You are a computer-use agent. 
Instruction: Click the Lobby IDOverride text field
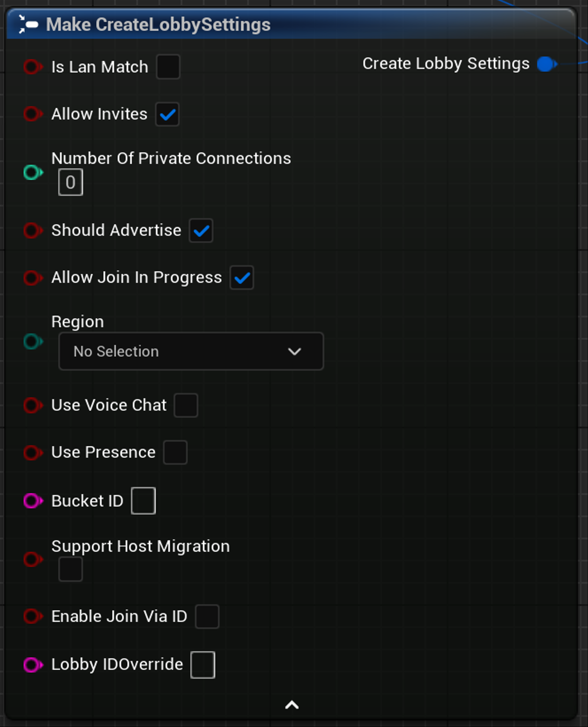[x=202, y=665]
